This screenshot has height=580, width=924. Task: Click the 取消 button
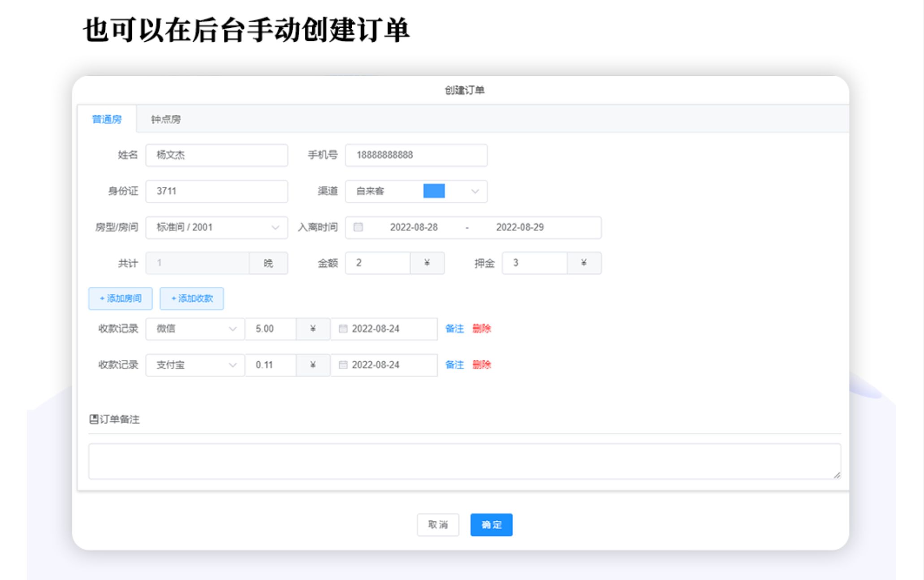click(x=438, y=525)
